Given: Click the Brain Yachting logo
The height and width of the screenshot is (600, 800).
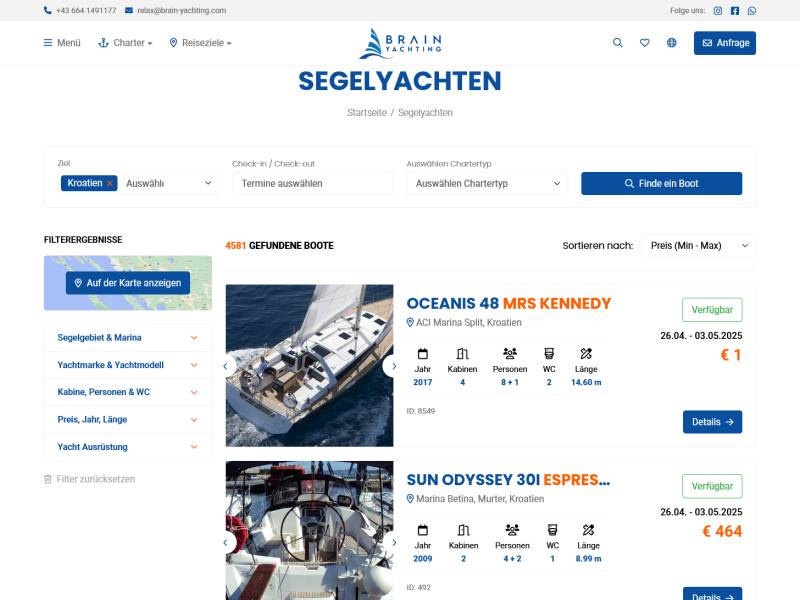Looking at the screenshot, I should [400, 43].
